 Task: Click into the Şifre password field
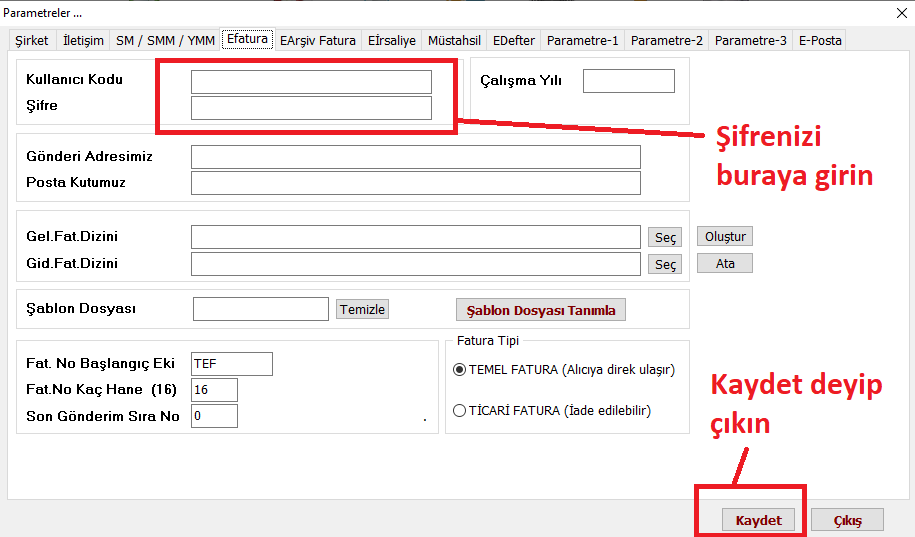(311, 108)
